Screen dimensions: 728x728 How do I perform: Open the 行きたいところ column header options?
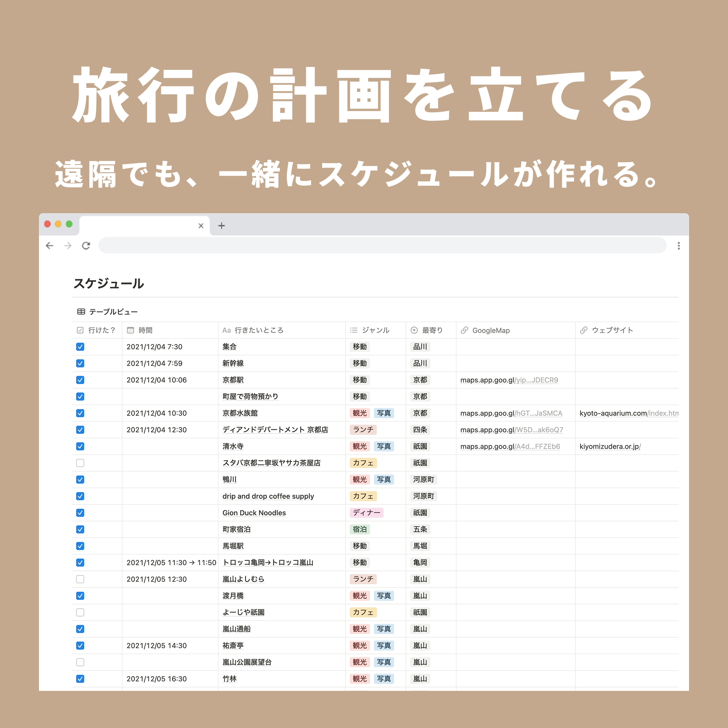tap(258, 330)
